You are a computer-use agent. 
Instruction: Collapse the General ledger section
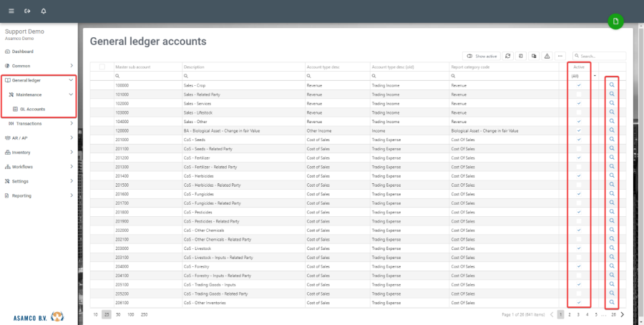point(71,80)
